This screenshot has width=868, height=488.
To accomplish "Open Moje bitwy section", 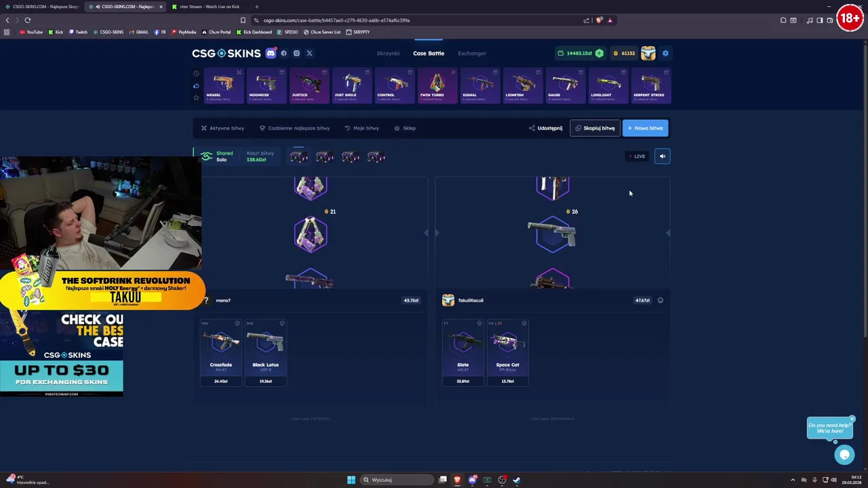I will [361, 128].
